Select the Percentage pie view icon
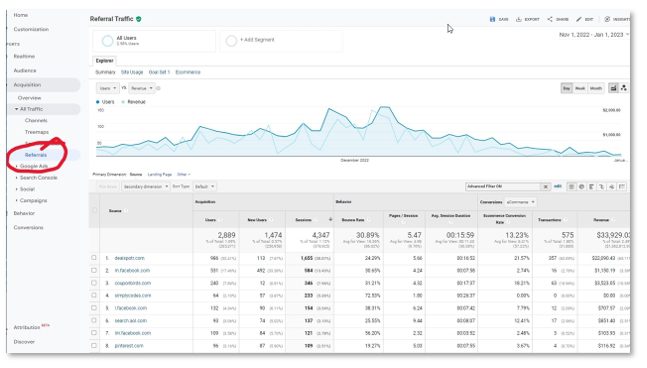Viewport: 647px width, 368px height. point(581,186)
